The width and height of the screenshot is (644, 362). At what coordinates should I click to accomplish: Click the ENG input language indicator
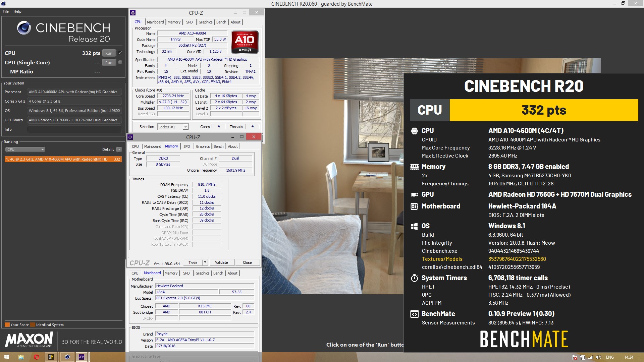[610, 357]
